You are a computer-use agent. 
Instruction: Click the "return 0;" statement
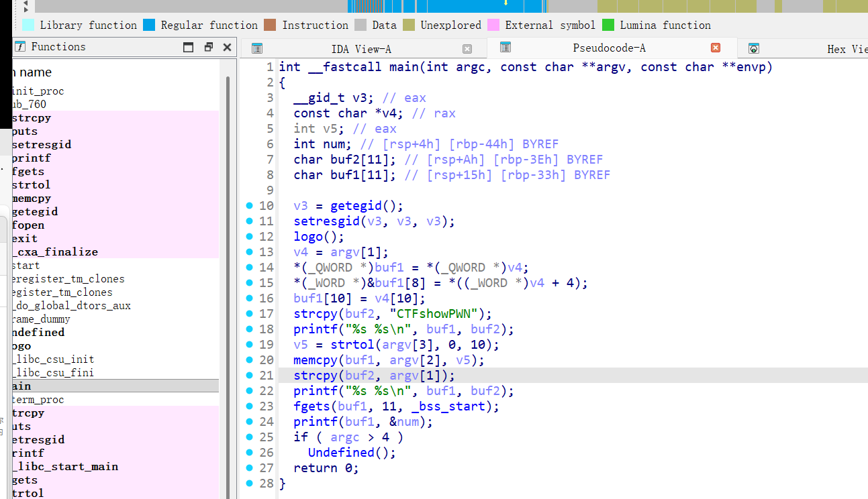[x=326, y=468]
